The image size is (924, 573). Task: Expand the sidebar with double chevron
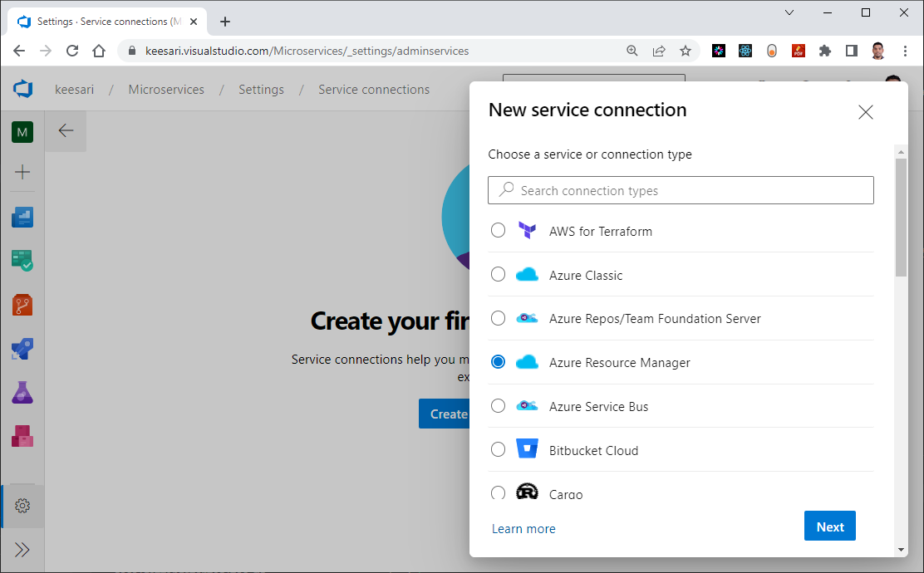click(22, 550)
